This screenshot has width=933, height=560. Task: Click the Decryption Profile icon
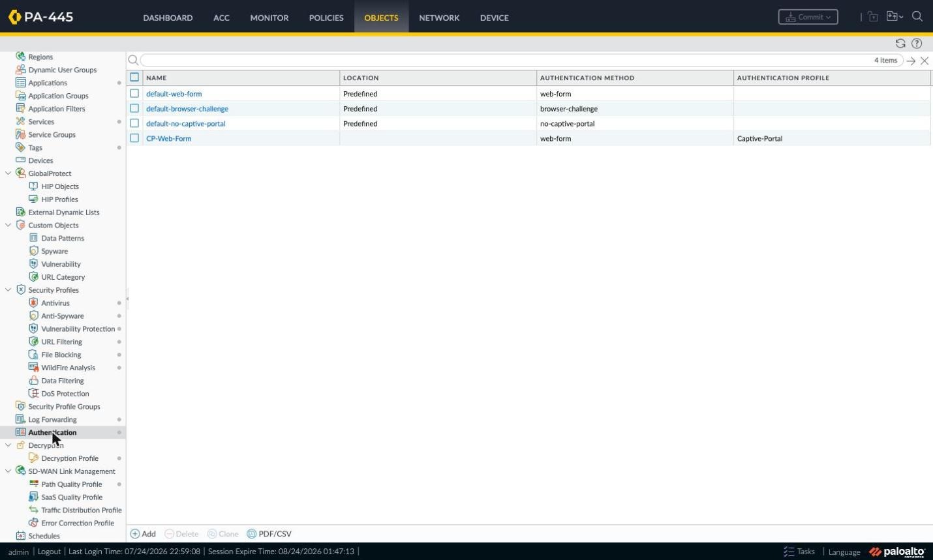click(33, 458)
